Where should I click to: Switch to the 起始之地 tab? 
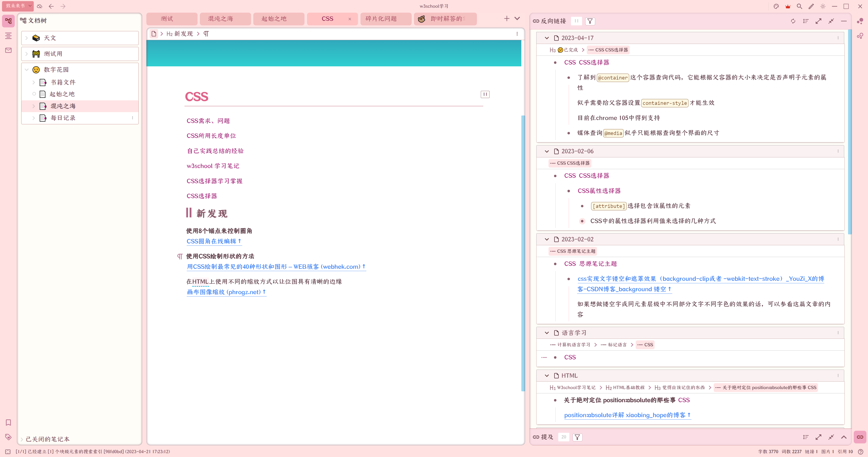pyautogui.click(x=274, y=19)
